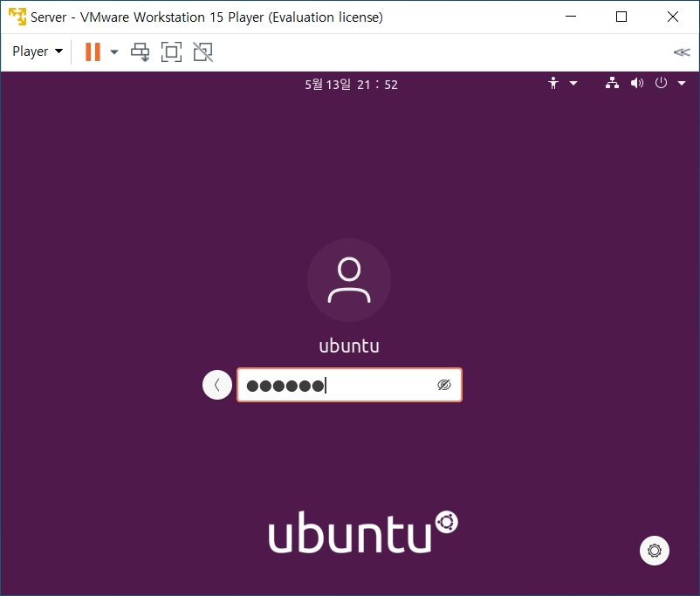Click the power icon in top bar
The height and width of the screenshot is (596, 700).
point(661,83)
